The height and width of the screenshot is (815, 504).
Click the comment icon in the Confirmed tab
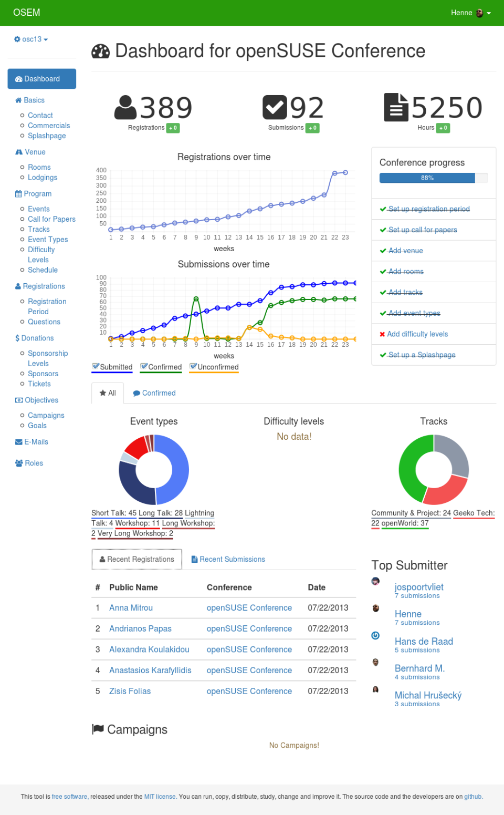tap(136, 393)
